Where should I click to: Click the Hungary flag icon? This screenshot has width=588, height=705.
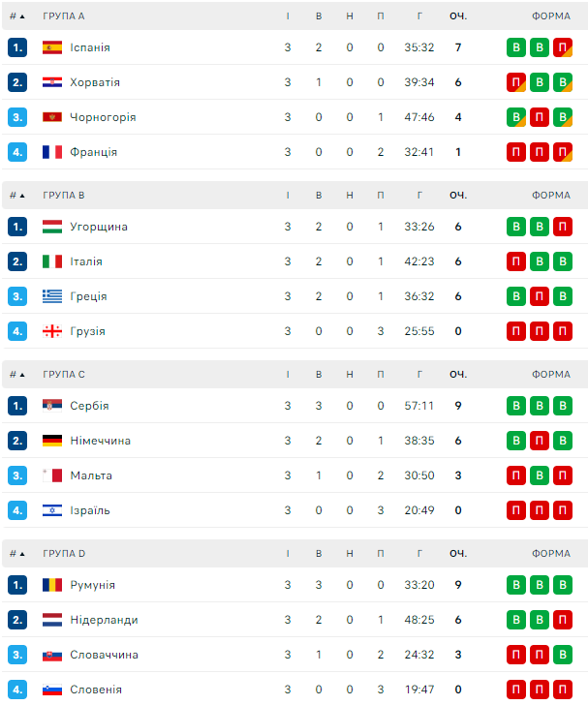(52, 227)
